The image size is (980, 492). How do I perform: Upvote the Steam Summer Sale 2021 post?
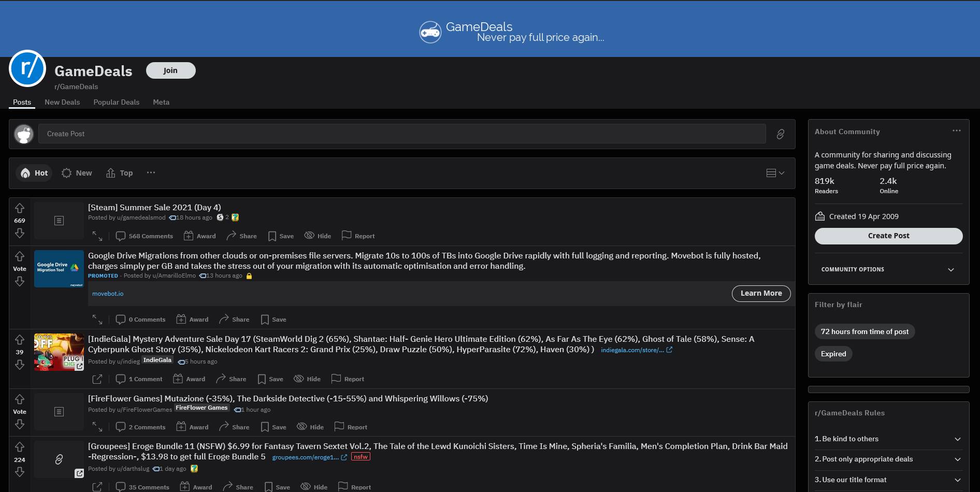tap(20, 208)
